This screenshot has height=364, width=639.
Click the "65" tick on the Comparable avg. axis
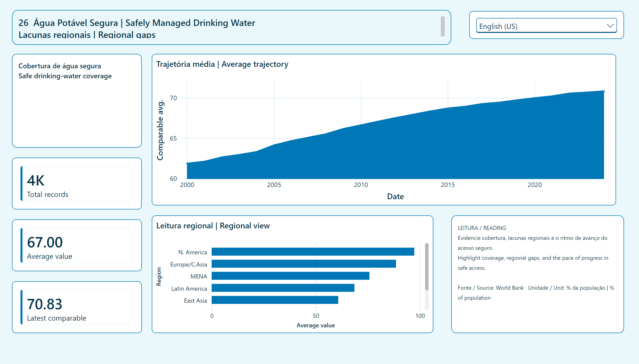tap(173, 139)
